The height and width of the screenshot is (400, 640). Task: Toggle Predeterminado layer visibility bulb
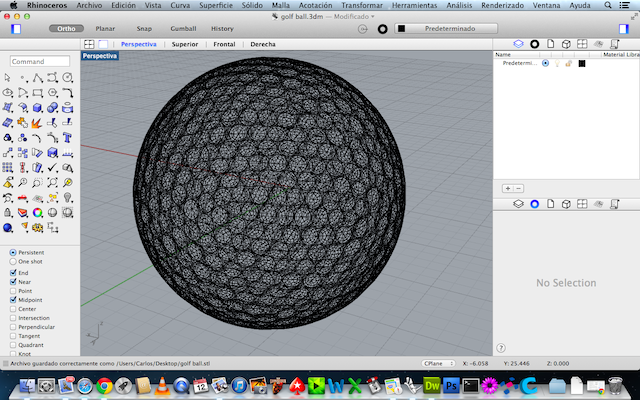coord(557,63)
